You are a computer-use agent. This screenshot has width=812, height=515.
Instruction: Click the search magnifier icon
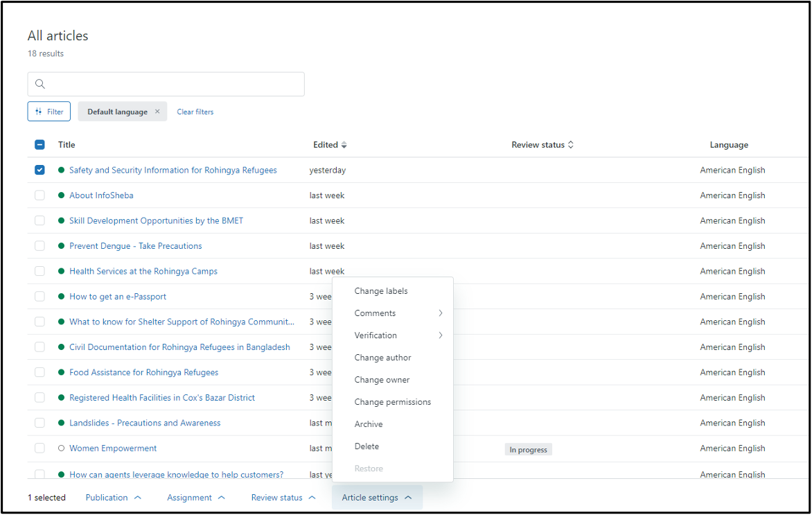pos(40,84)
